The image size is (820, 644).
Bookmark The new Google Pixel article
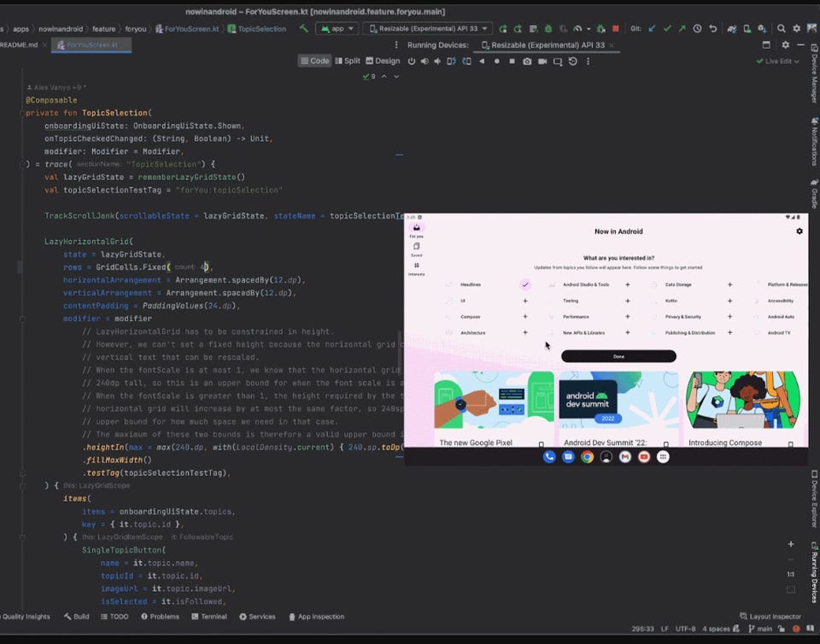(542, 444)
